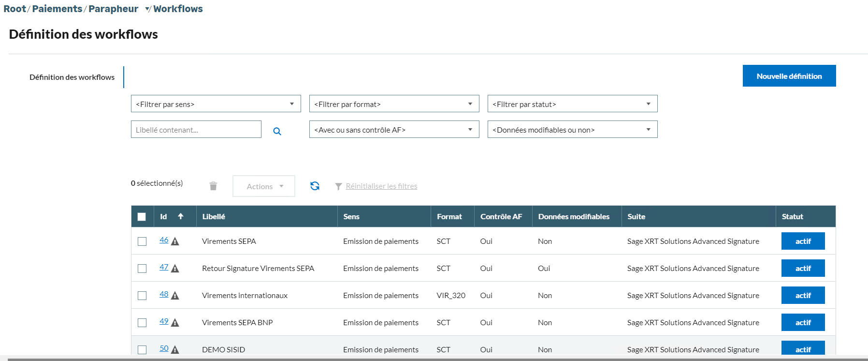The height and width of the screenshot is (361, 868).
Task: Open the Actions dropdown menu
Action: click(x=264, y=186)
